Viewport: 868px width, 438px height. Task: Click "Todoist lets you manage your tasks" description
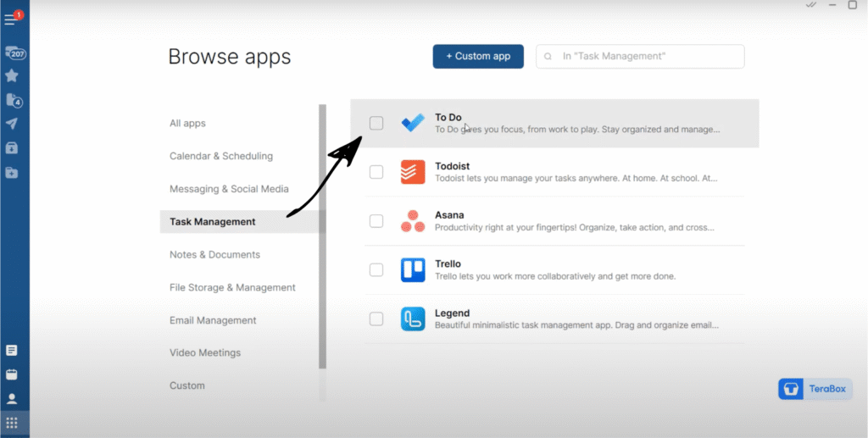(576, 179)
